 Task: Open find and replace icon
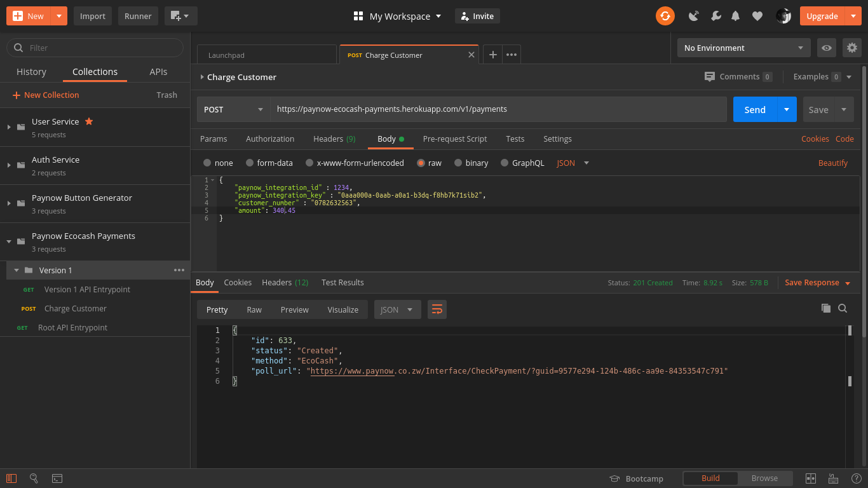click(34, 478)
